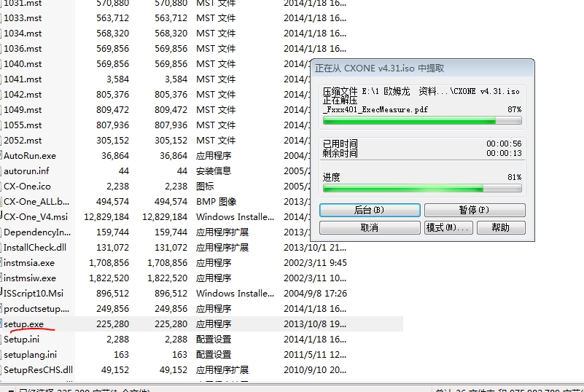584x392 pixels.
Task: Click the 1,822,520 size of instmsiw.exe
Action: pos(109,278)
